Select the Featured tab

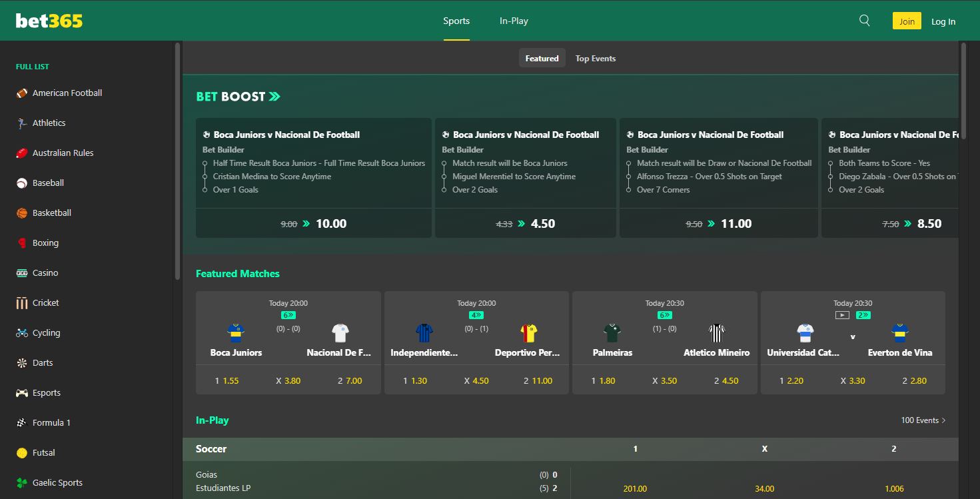point(542,58)
